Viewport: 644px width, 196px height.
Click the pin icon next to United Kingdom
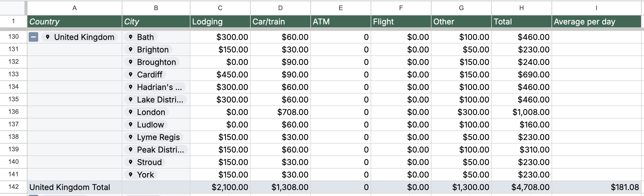47,37
